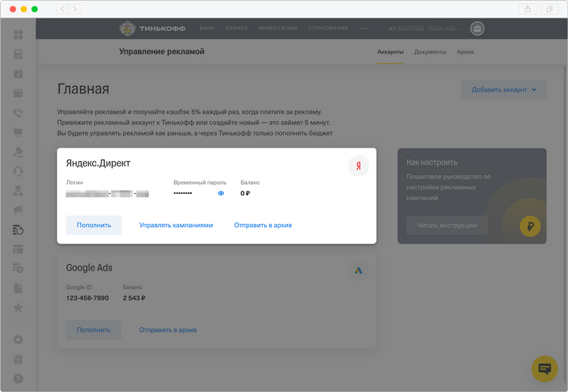Open the phone calls icon in sidebar

coord(17,113)
